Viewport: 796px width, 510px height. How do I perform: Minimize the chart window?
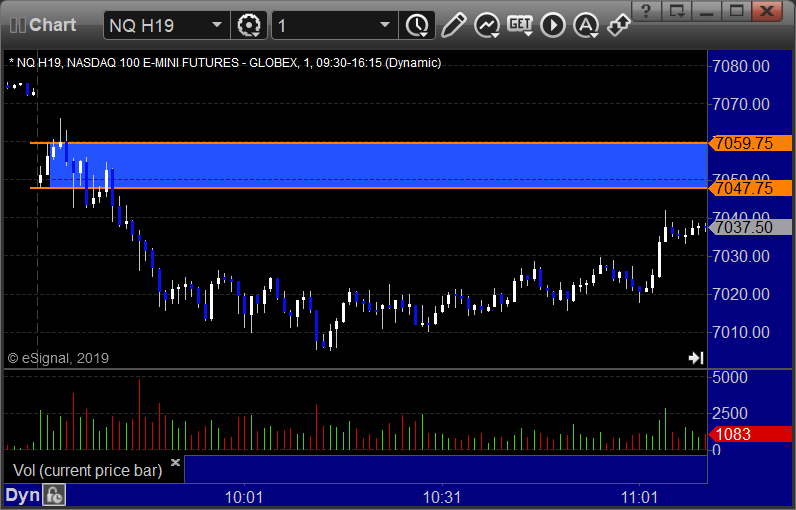(707, 10)
